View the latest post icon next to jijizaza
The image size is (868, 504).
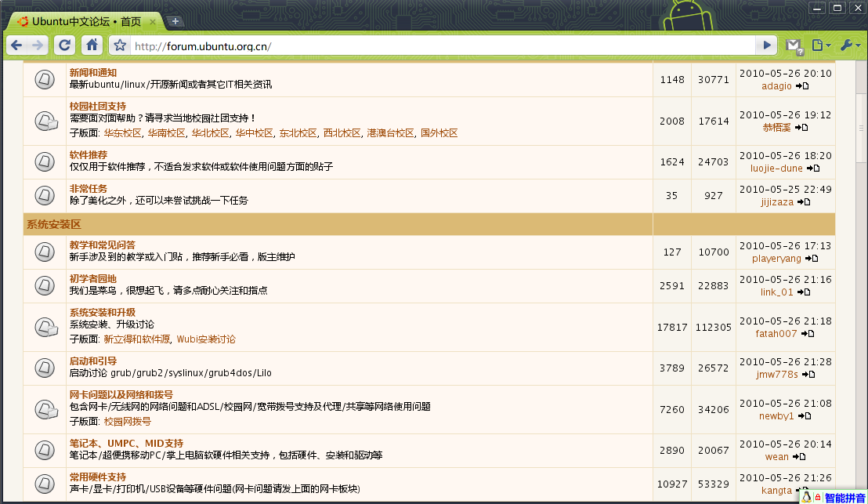click(x=804, y=202)
